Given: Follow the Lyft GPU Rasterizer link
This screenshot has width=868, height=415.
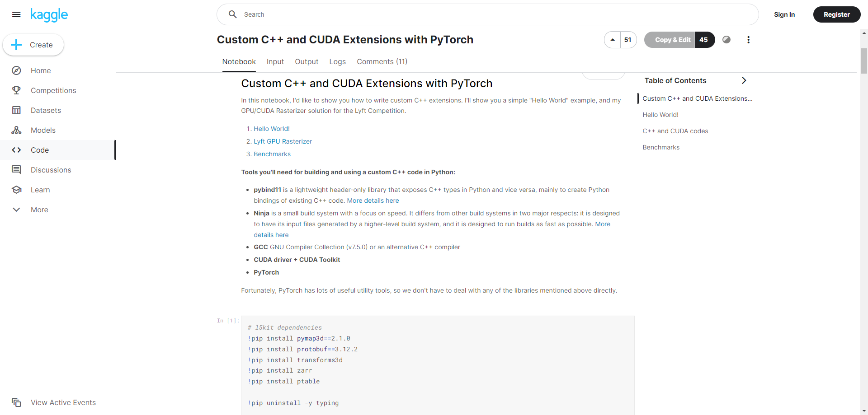Looking at the screenshot, I should [x=283, y=141].
